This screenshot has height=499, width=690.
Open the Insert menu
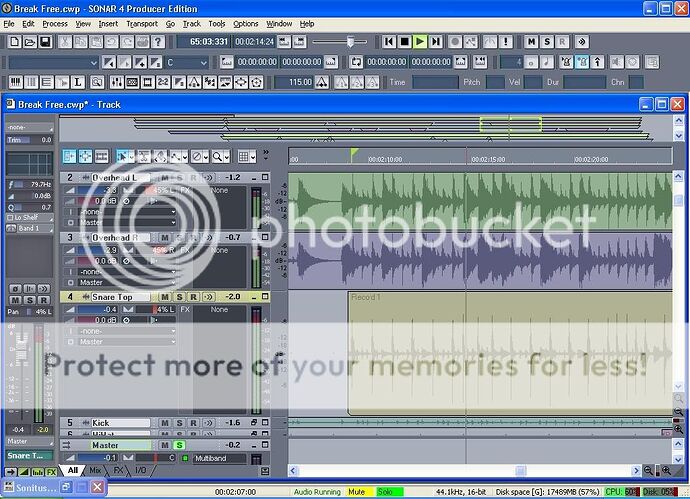pos(108,24)
